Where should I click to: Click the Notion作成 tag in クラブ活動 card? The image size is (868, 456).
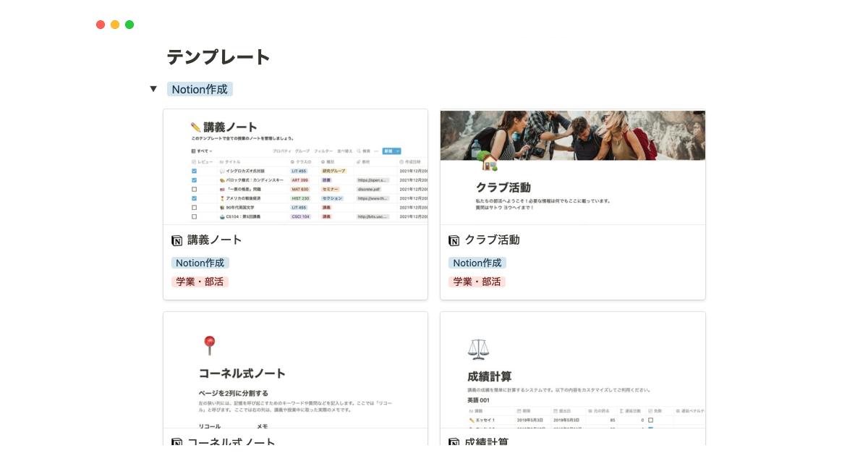click(x=477, y=263)
